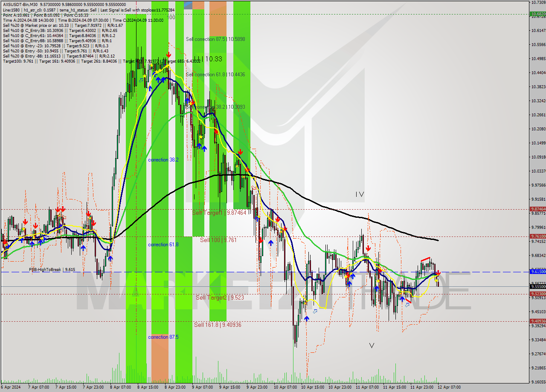Select the blue 'correction 87.5' label
The width and height of the screenshot is (546, 392).
pyautogui.click(x=163, y=337)
